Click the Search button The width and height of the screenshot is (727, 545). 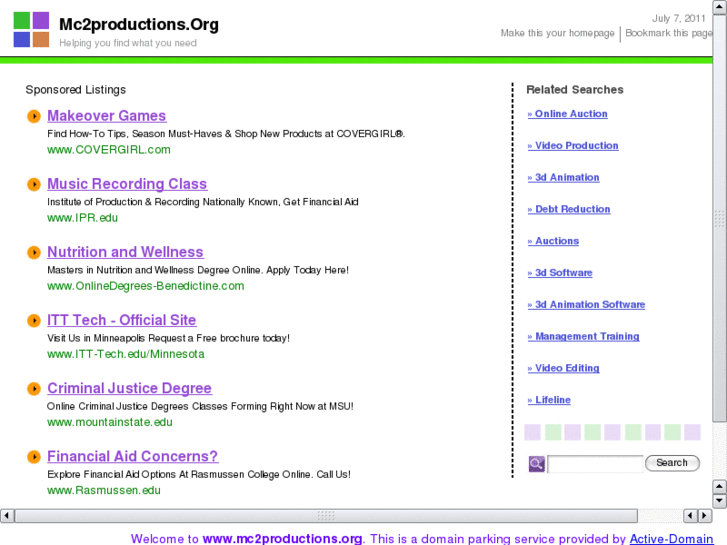tap(672, 463)
